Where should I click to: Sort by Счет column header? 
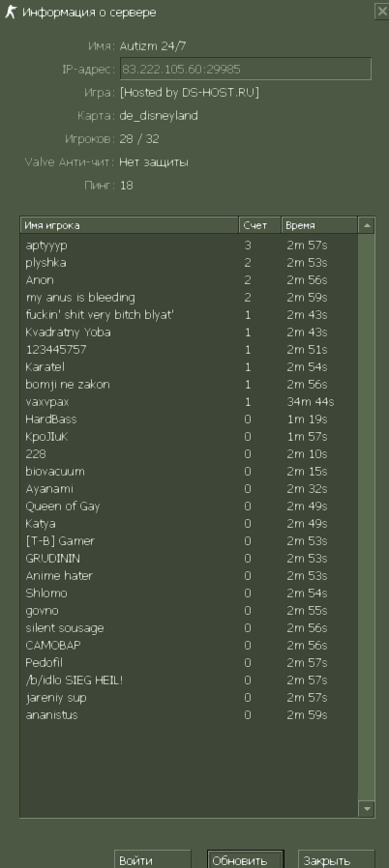pyautogui.click(x=260, y=225)
